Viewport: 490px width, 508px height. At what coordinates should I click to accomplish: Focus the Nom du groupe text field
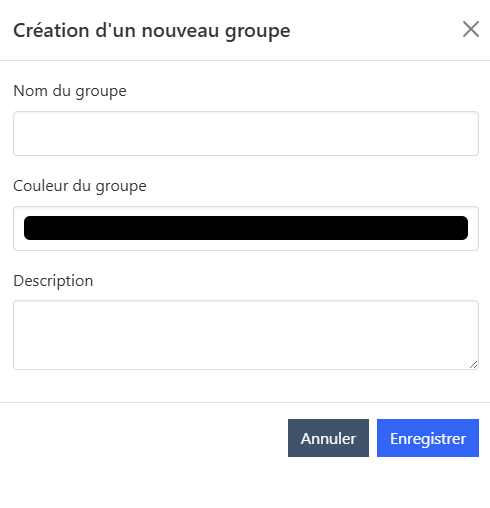click(x=246, y=133)
